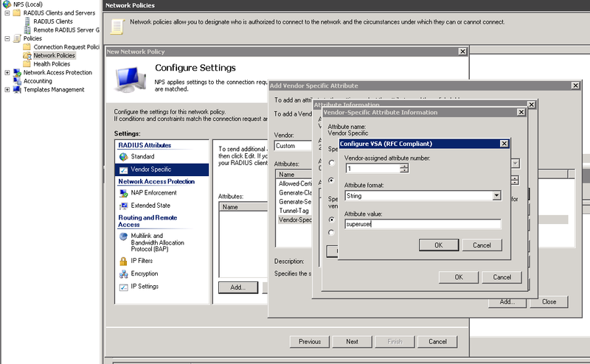Choose the lower conformance radio button

click(x=330, y=234)
